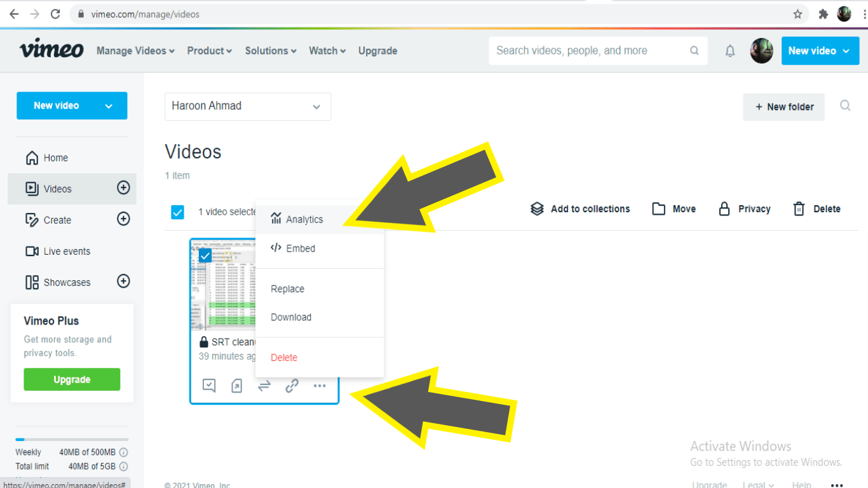Click the search icon next to New folder
The height and width of the screenshot is (488, 868).
(x=845, y=105)
